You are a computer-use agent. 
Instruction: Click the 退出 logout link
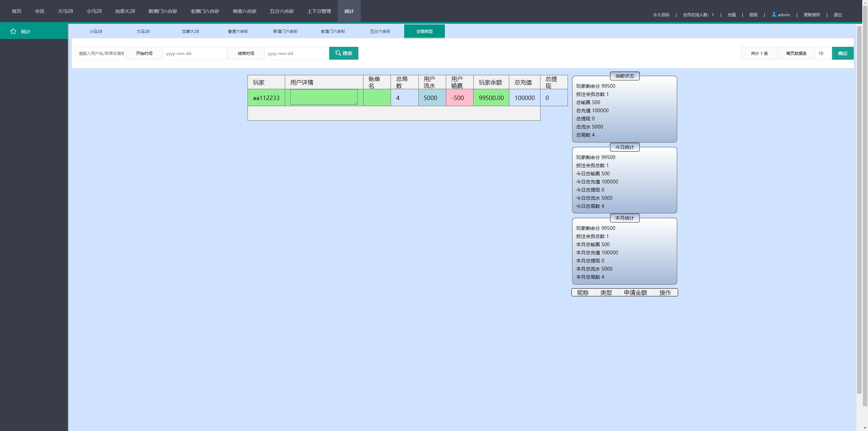[837, 15]
